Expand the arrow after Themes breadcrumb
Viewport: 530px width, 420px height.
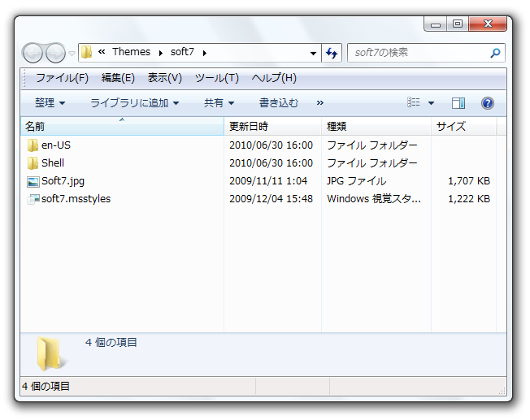pos(161,53)
